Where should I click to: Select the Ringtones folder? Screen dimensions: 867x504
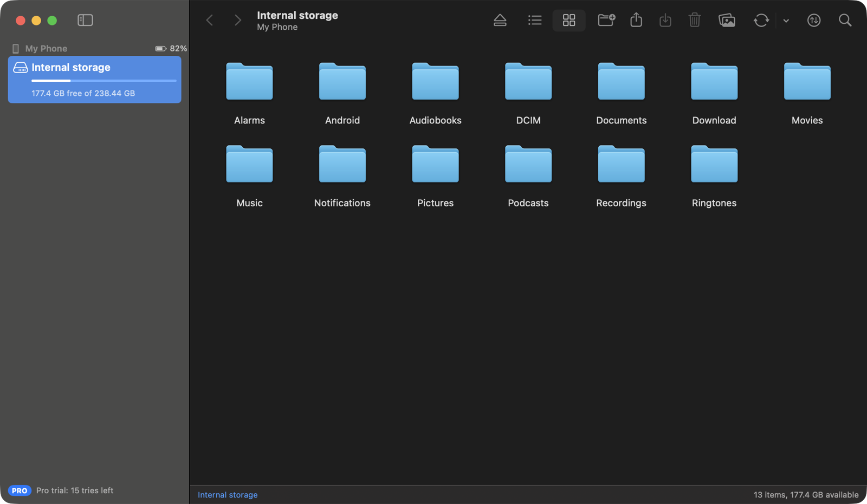(714, 176)
